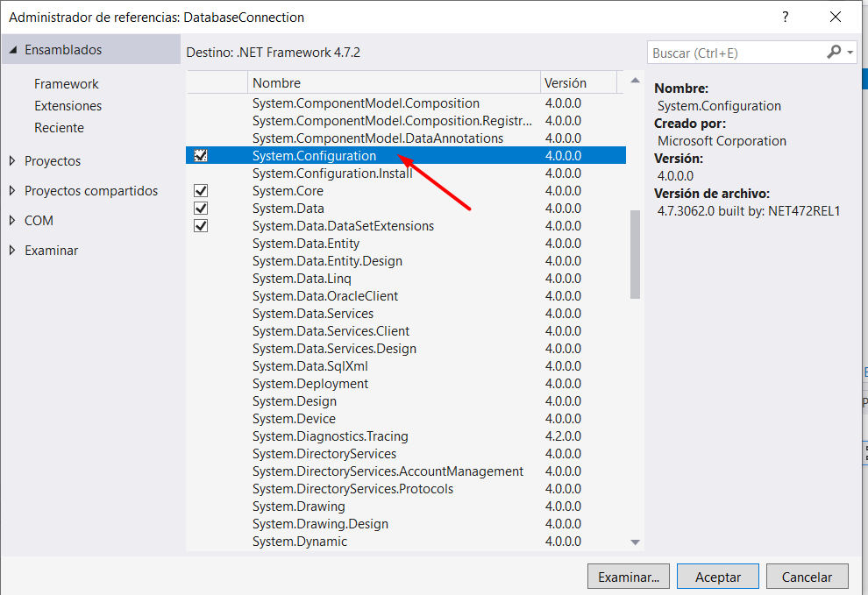Open the Extensiones category
Screen dimensions: 868x595
click(x=68, y=106)
